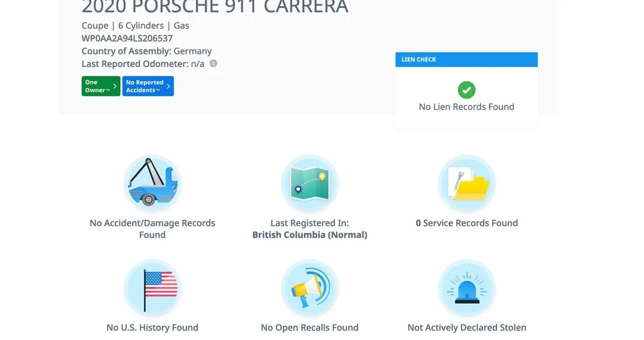Click 'No Accident/Damage Records Found' label

(152, 229)
